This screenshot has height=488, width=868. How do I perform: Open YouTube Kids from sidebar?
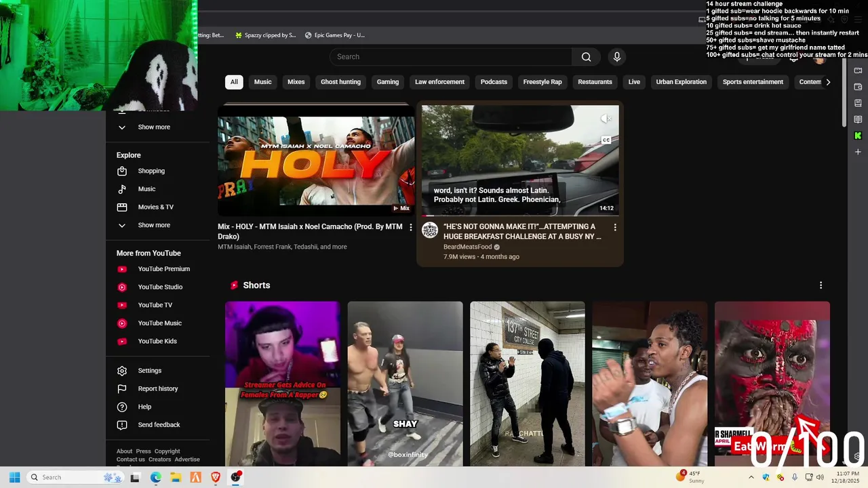point(158,341)
